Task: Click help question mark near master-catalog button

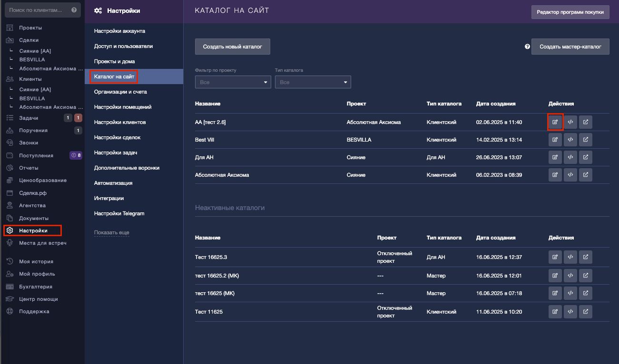Action: click(x=527, y=47)
